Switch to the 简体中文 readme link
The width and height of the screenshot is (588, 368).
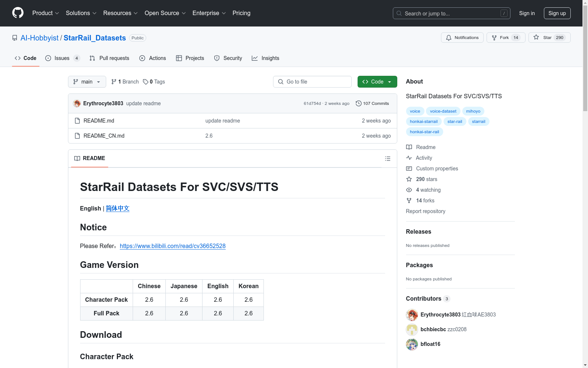click(x=118, y=208)
